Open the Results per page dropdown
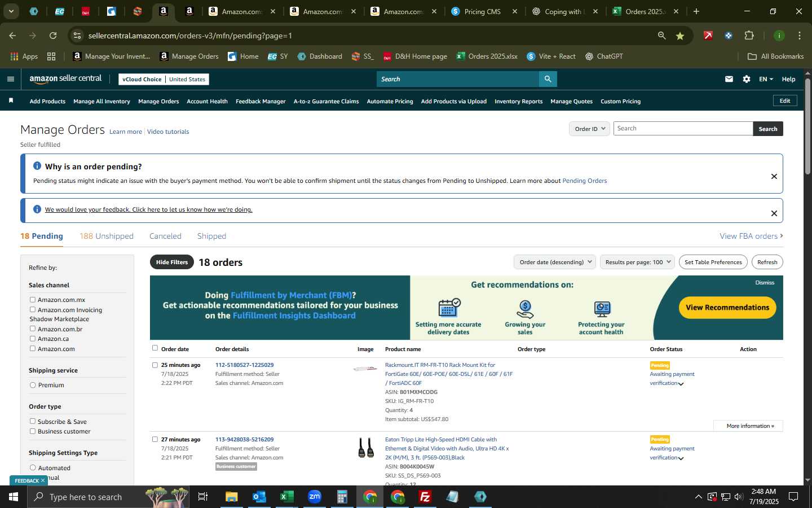This screenshot has width=812, height=508. point(637,262)
